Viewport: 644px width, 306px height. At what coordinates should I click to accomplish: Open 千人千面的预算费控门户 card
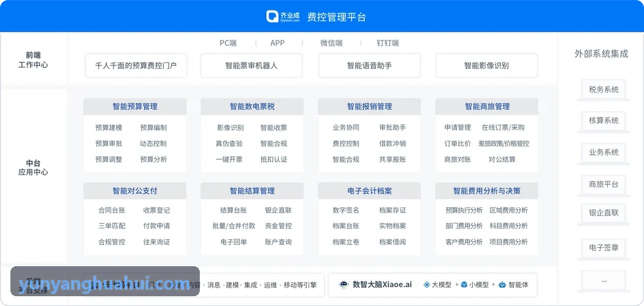tap(136, 65)
